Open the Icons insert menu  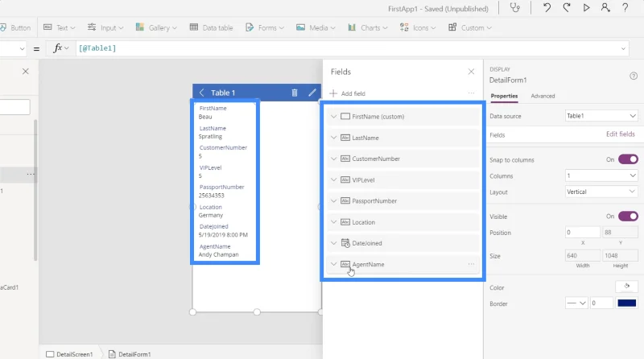click(417, 27)
